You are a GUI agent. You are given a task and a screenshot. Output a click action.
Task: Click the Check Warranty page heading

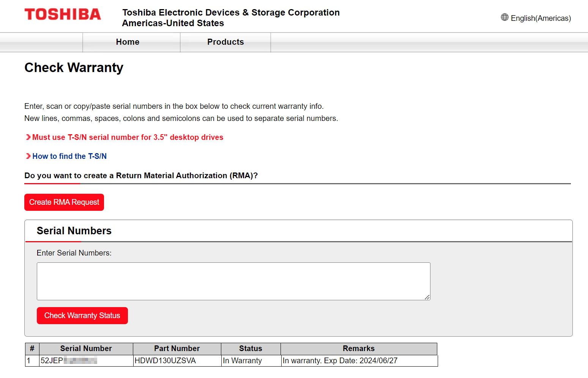[x=74, y=67]
